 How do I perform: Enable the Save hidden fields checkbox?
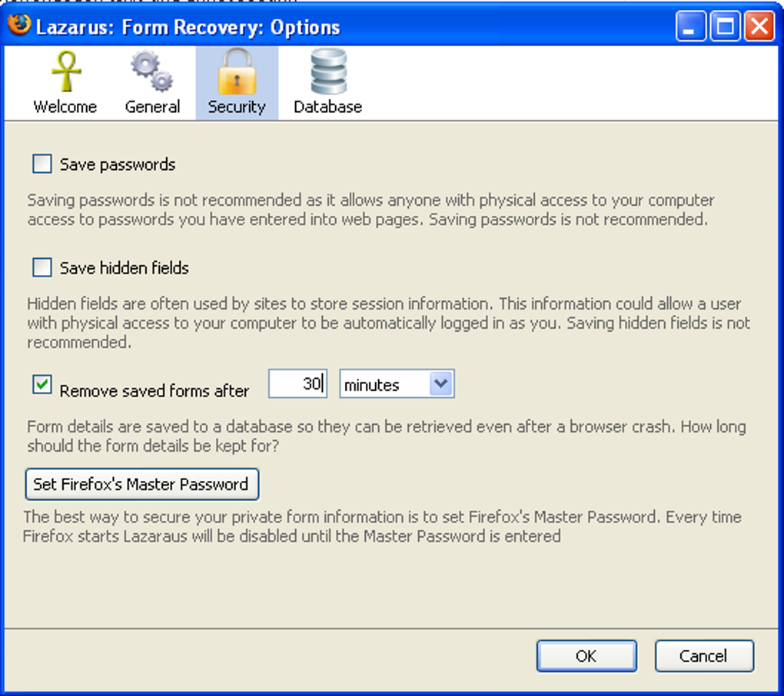[x=42, y=267]
